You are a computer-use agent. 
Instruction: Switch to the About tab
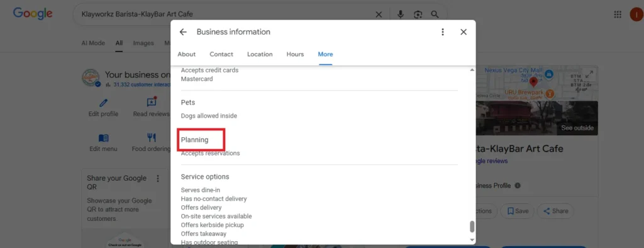click(186, 54)
